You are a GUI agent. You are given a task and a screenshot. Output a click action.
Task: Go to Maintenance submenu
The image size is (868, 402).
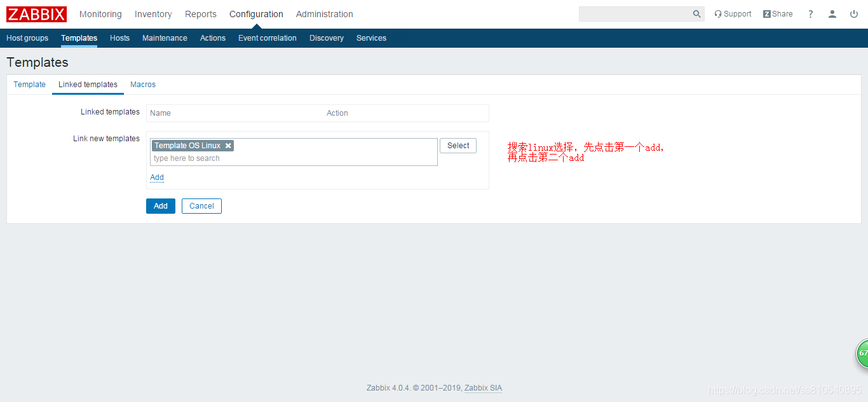coord(165,38)
